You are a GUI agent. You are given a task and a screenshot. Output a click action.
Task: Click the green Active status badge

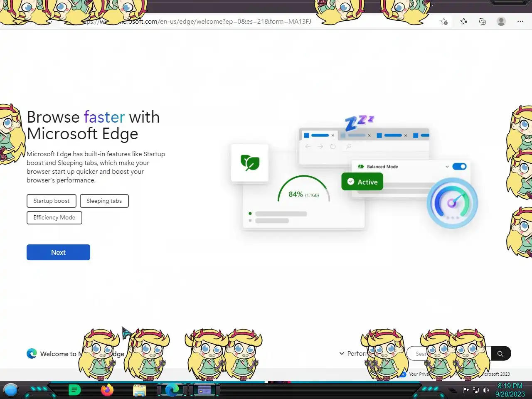[x=362, y=182]
